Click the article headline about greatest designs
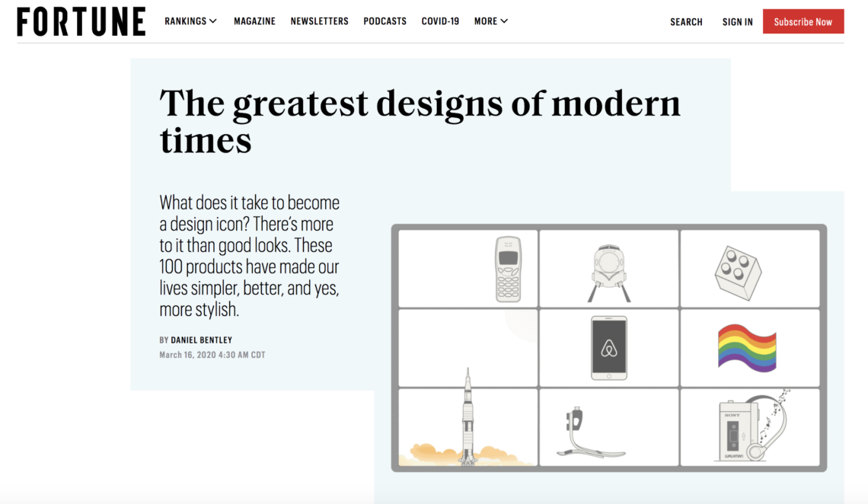Viewport: 868px width, 504px height. pyautogui.click(x=420, y=121)
